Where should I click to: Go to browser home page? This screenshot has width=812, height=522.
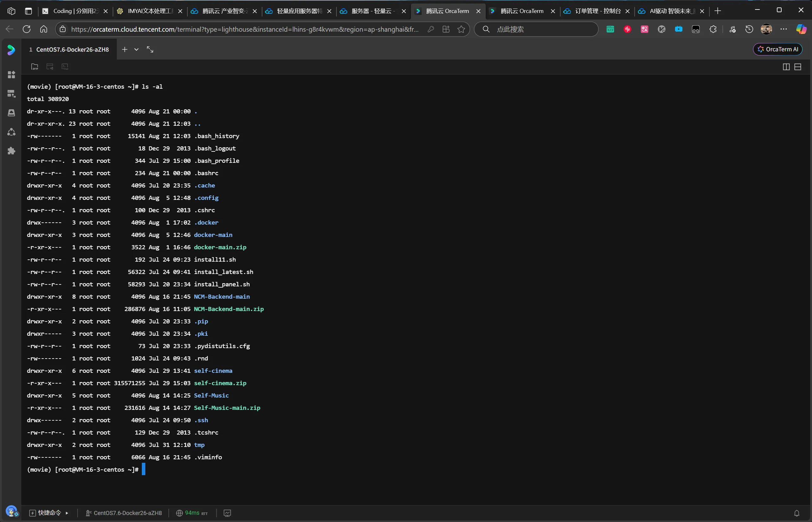[44, 29]
